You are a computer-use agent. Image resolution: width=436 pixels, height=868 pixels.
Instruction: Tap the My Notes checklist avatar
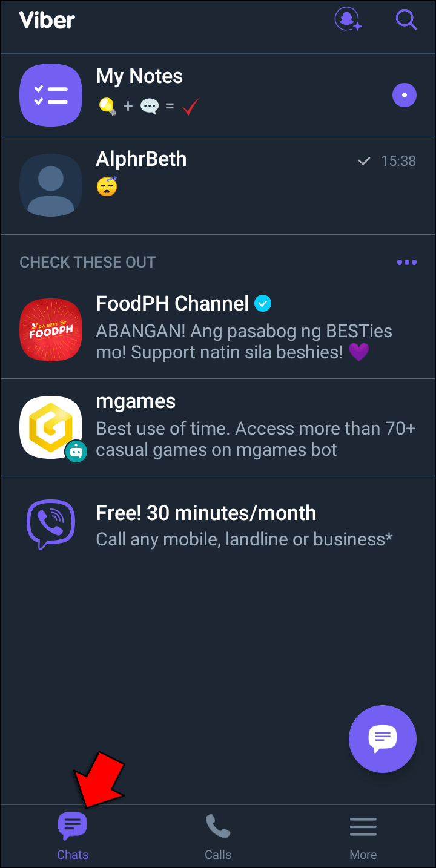pyautogui.click(x=51, y=94)
